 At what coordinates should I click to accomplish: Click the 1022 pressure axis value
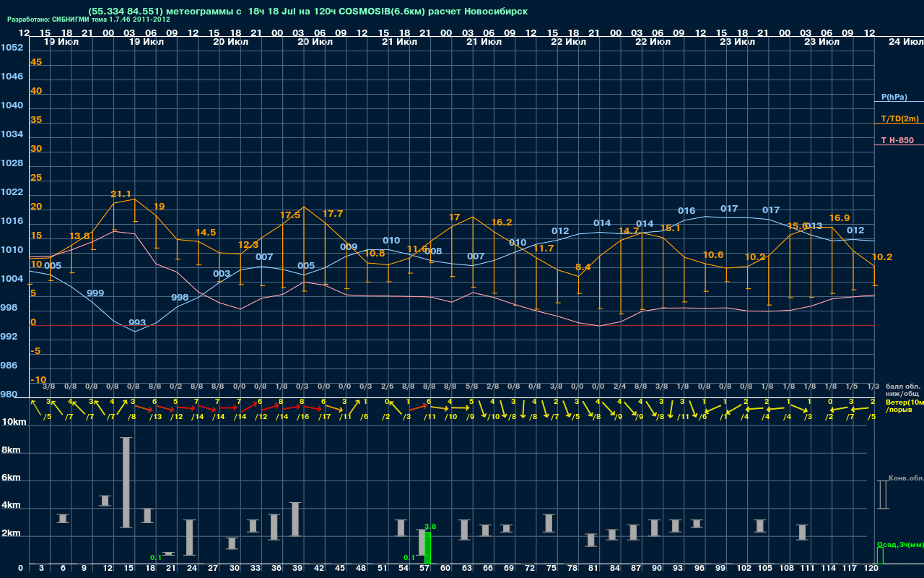point(12,192)
